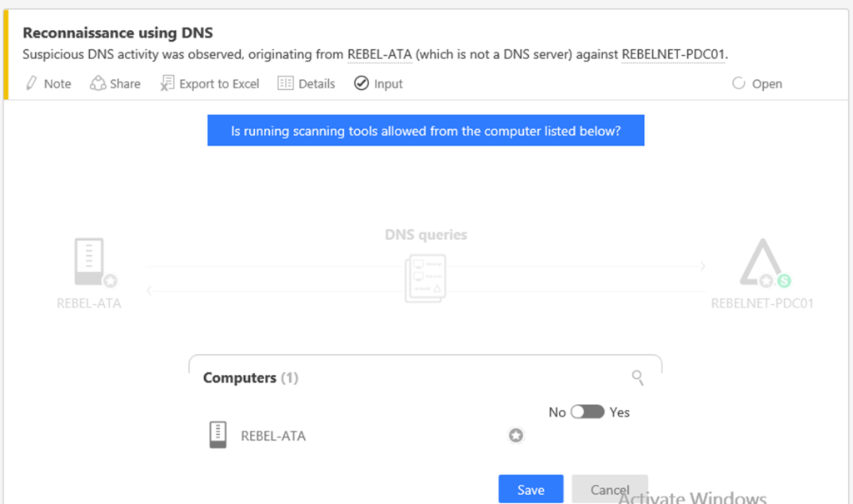Image resolution: width=853 pixels, height=504 pixels.
Task: Click the star badge beside REBEL-ATA row
Action: coord(516,435)
